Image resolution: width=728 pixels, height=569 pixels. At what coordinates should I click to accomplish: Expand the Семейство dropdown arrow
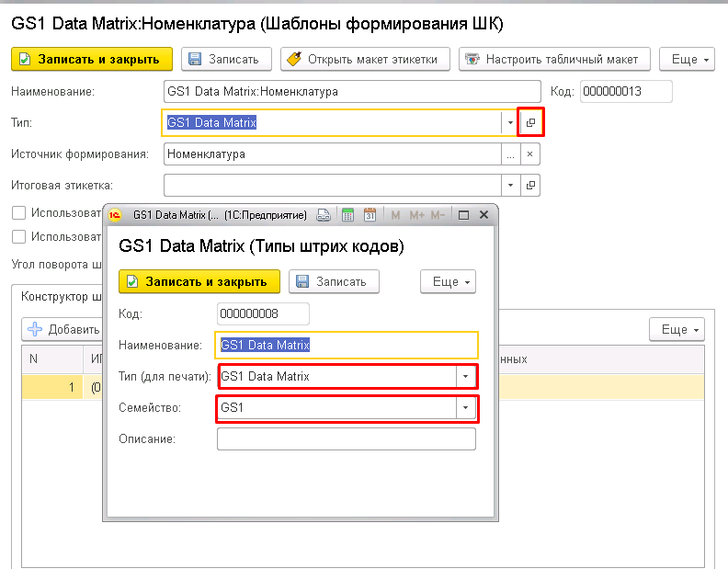coord(465,408)
